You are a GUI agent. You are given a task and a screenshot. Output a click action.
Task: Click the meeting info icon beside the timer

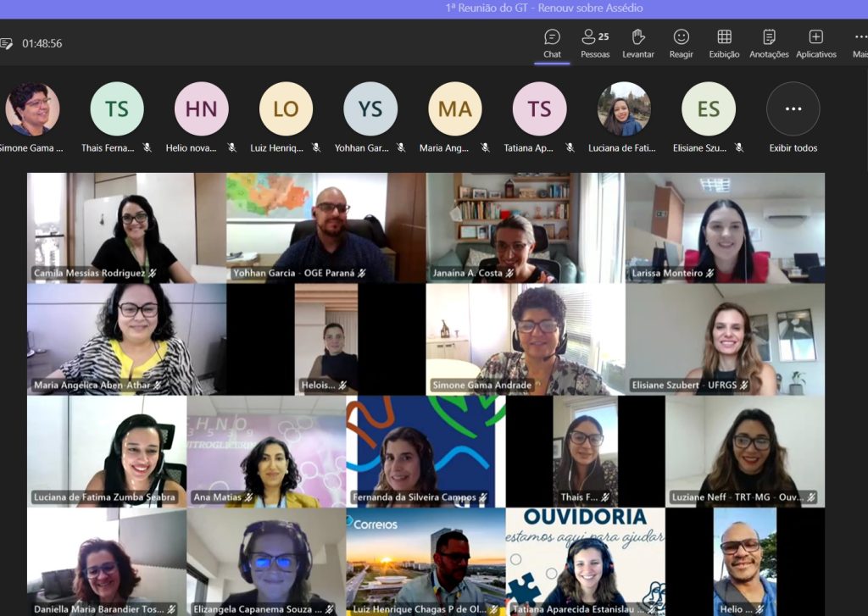(x=7, y=43)
